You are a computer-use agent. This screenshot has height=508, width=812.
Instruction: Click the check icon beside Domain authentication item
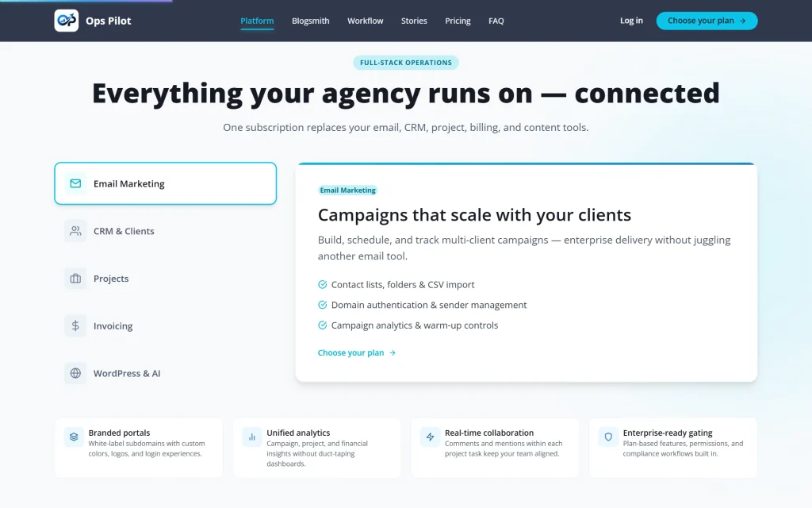point(323,305)
